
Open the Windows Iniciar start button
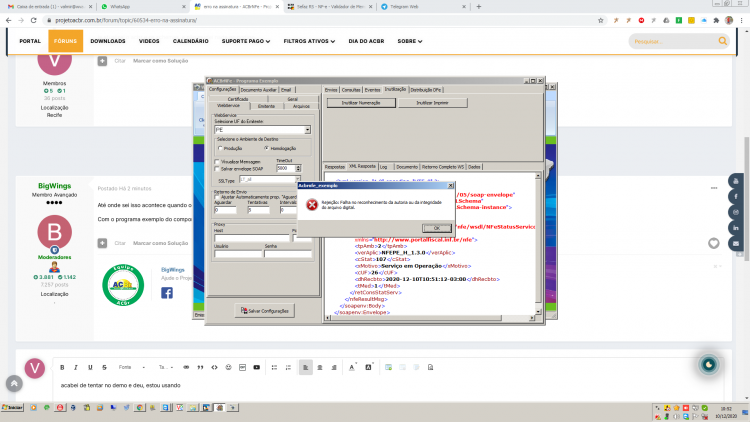(x=12, y=408)
